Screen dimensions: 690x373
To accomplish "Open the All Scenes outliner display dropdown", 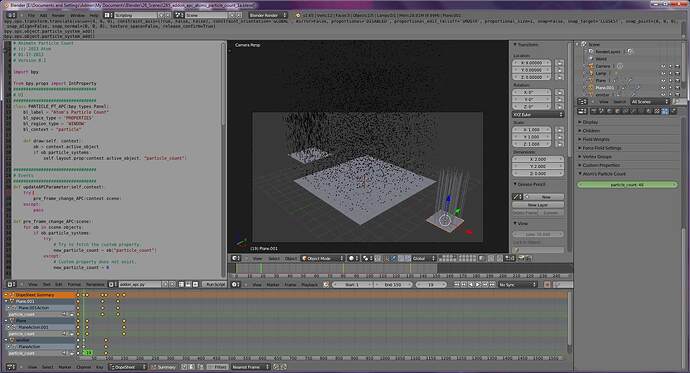I will coord(650,102).
